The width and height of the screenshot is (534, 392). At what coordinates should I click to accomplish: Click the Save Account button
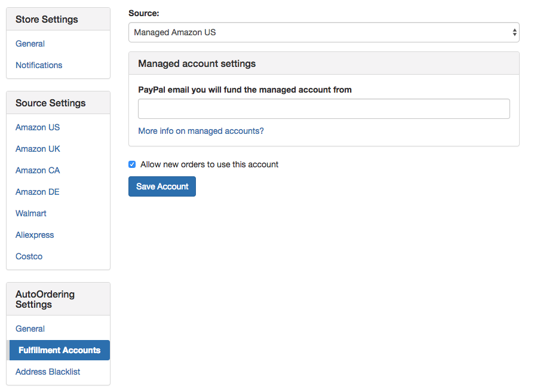[162, 186]
